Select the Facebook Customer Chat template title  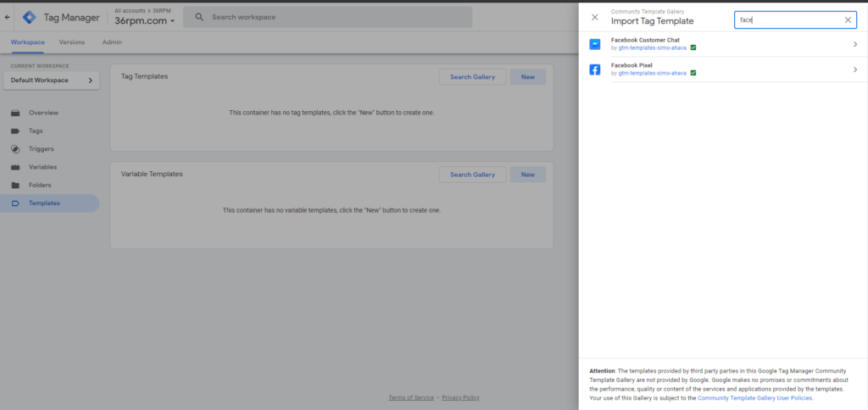coord(645,40)
